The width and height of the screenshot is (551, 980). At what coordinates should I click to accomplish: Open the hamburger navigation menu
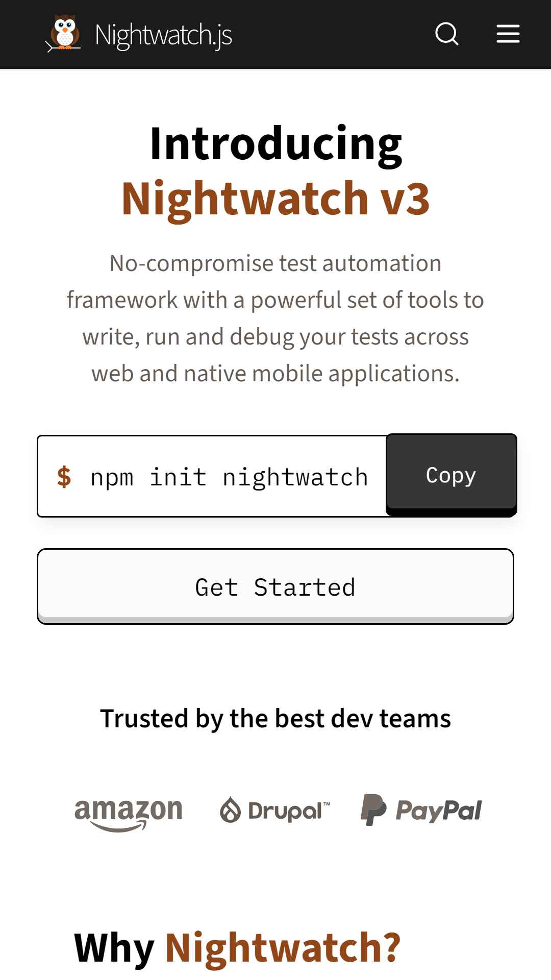508,34
